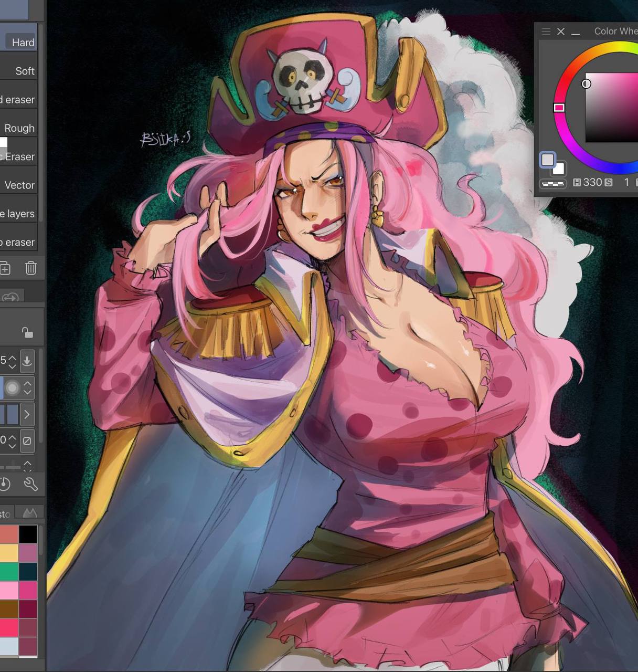The image size is (638, 672).
Task: Pick the brown color swatch
Action: coord(9,609)
